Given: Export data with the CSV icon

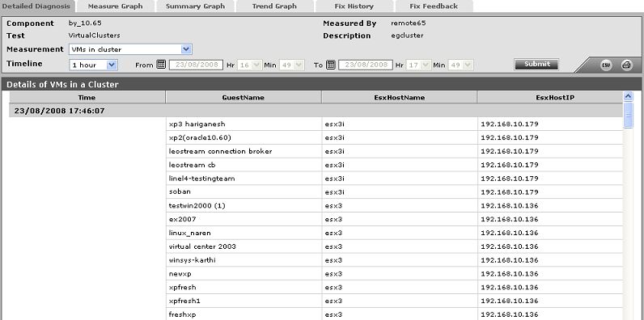Looking at the screenshot, I should [606, 65].
